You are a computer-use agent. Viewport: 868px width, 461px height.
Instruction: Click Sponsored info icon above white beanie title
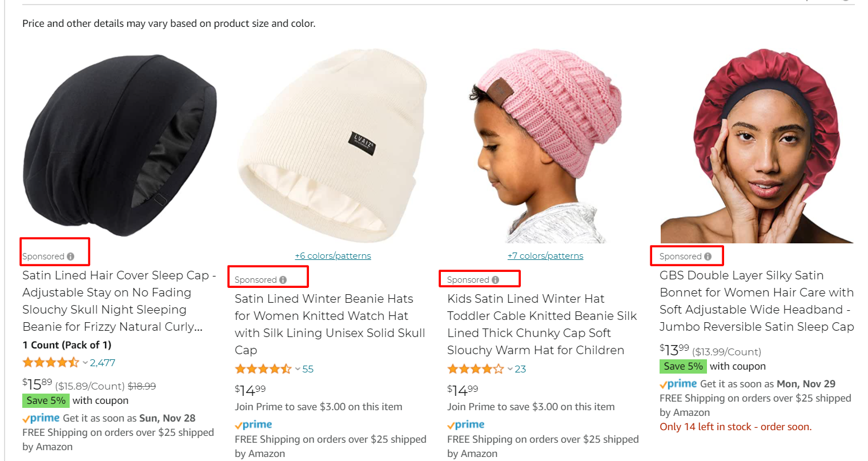(x=283, y=280)
